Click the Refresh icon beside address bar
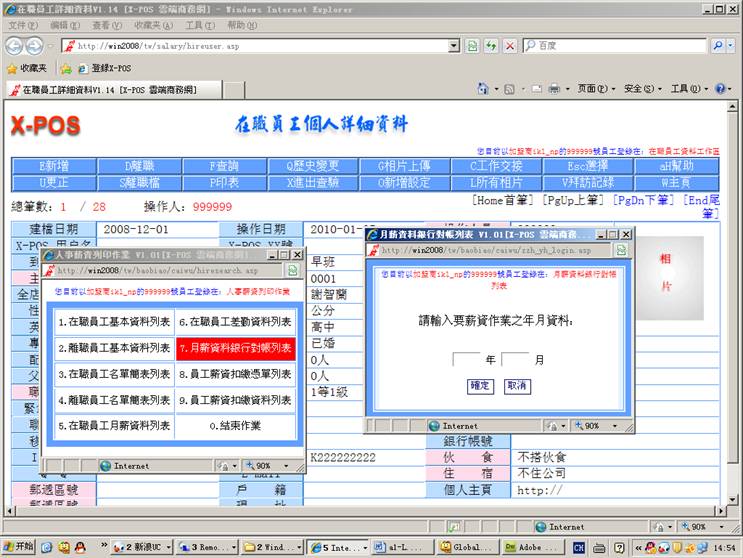Viewport: 743px width, 558px height. 491,46
